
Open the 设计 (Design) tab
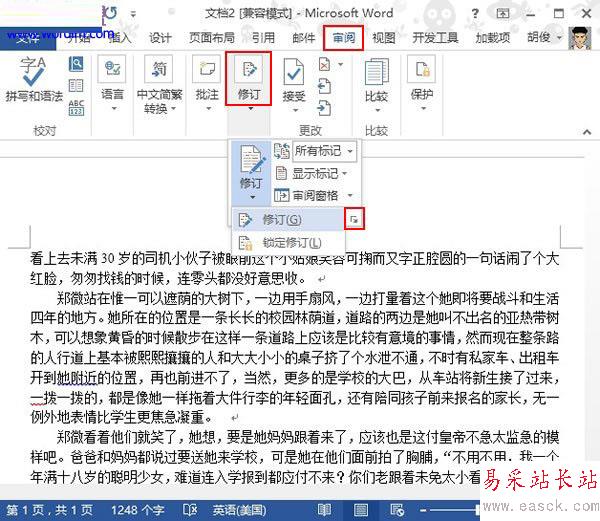point(160,38)
